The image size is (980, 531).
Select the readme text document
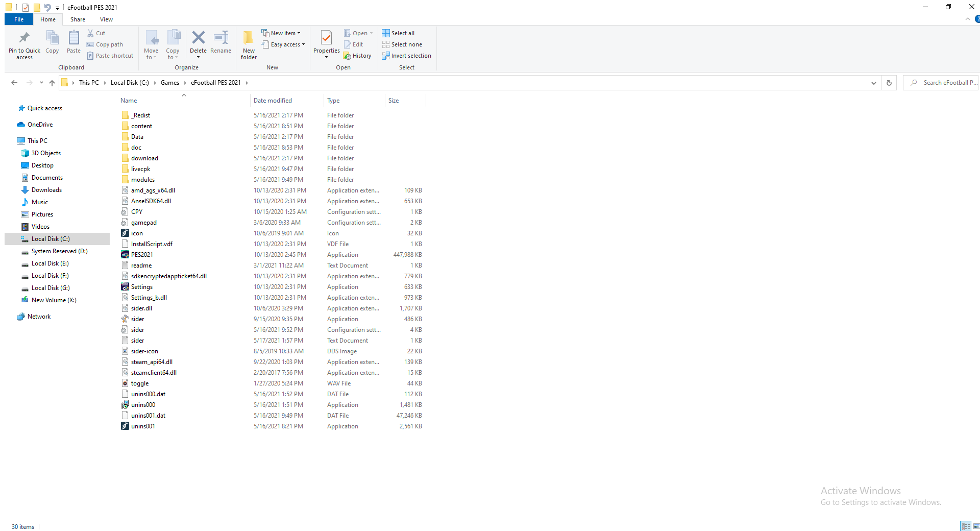tap(136, 265)
